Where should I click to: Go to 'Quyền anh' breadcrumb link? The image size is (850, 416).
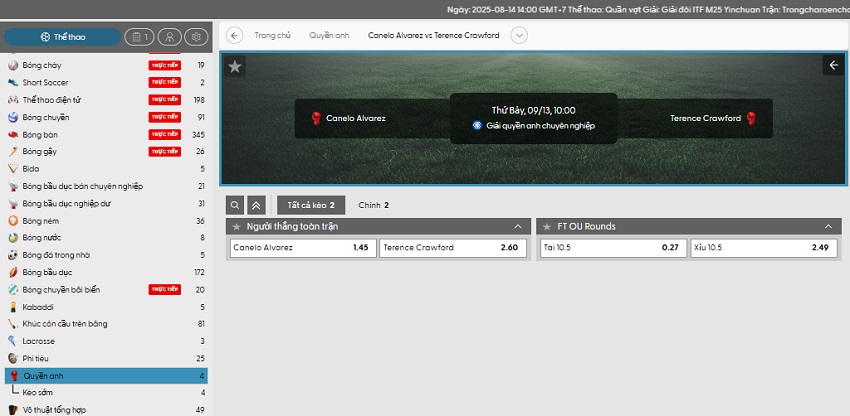329,36
